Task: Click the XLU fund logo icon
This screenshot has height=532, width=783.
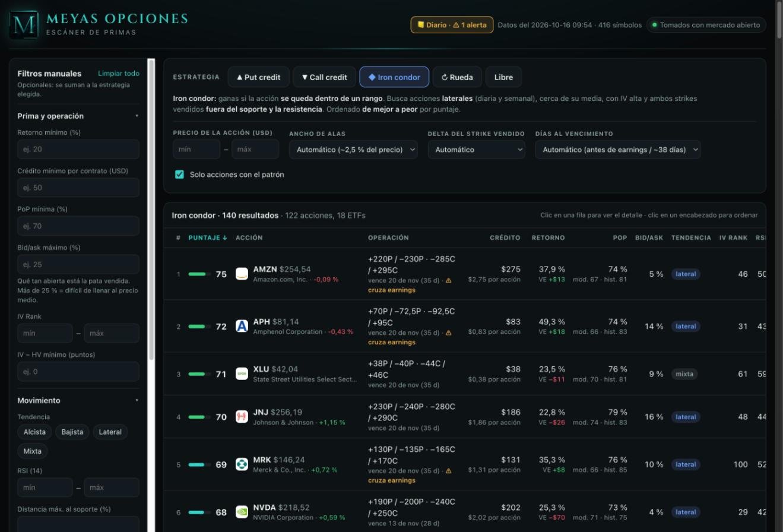Action: coord(242,374)
